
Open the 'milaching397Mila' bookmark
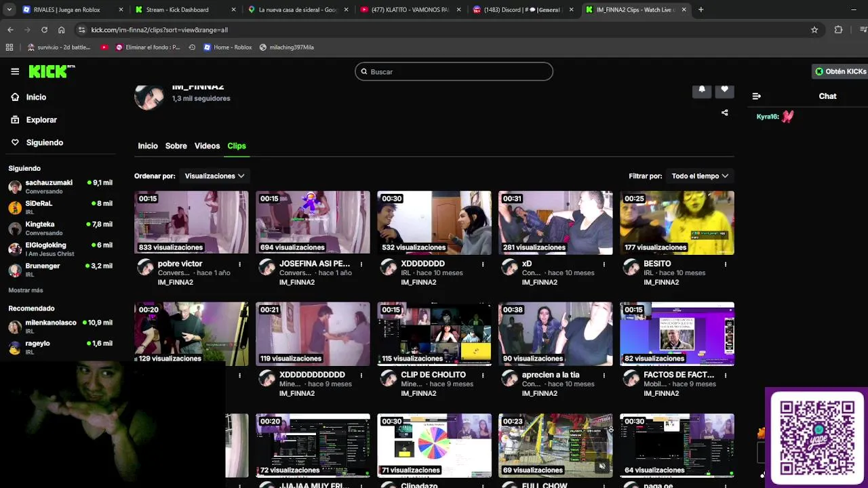(286, 47)
